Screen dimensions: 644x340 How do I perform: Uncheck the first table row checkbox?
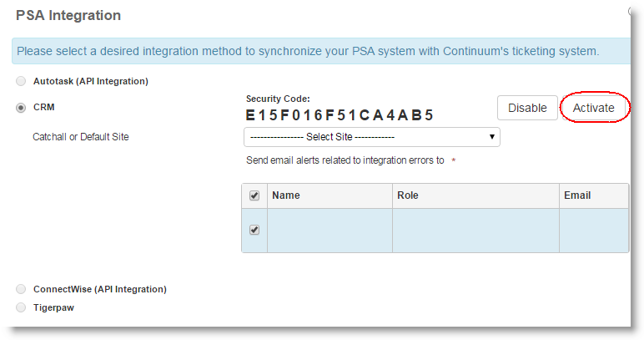click(254, 230)
